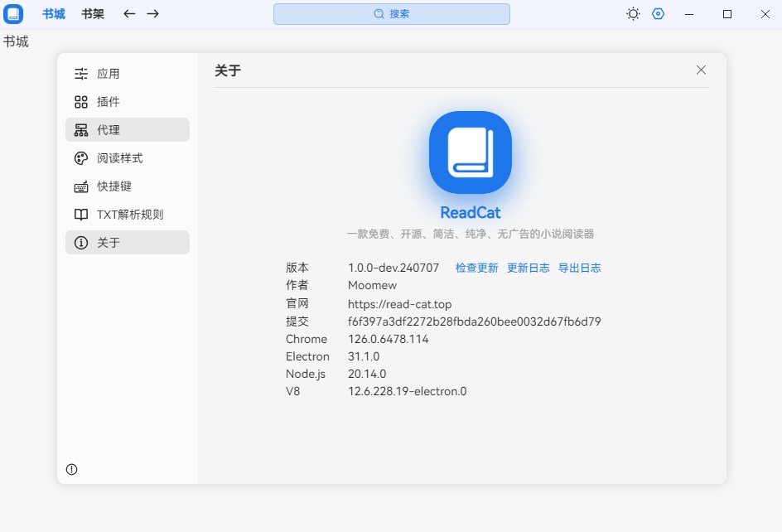782x532 pixels.
Task: Open the 应用 settings section
Action: click(127, 74)
